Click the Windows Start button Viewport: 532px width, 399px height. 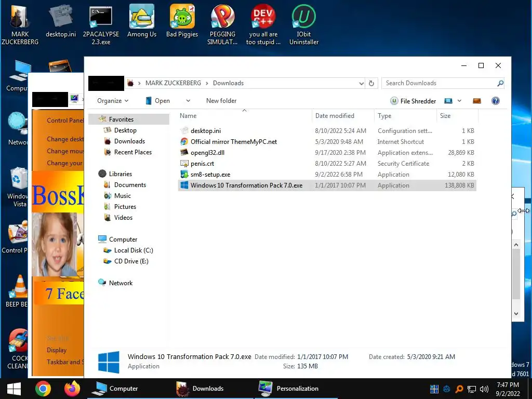[14, 389]
